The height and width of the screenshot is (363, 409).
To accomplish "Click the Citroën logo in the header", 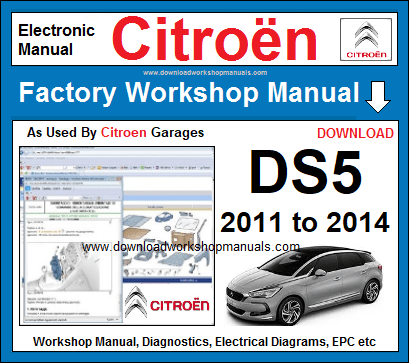I will click(366, 39).
